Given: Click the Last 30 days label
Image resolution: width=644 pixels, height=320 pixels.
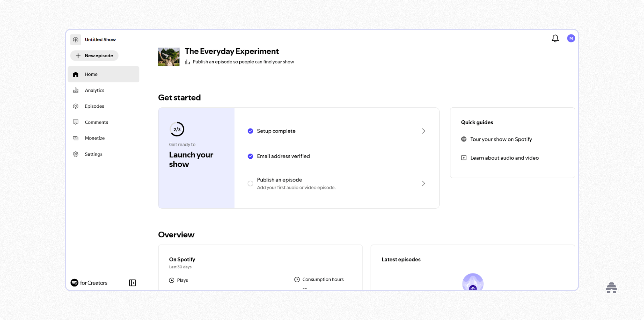Looking at the screenshot, I should [180, 267].
